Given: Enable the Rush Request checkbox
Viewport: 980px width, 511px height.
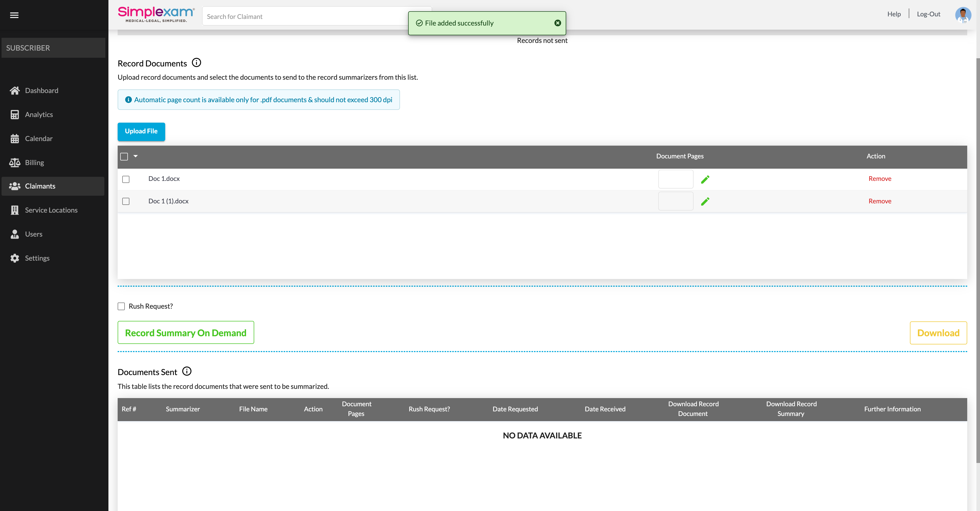Looking at the screenshot, I should coord(121,306).
